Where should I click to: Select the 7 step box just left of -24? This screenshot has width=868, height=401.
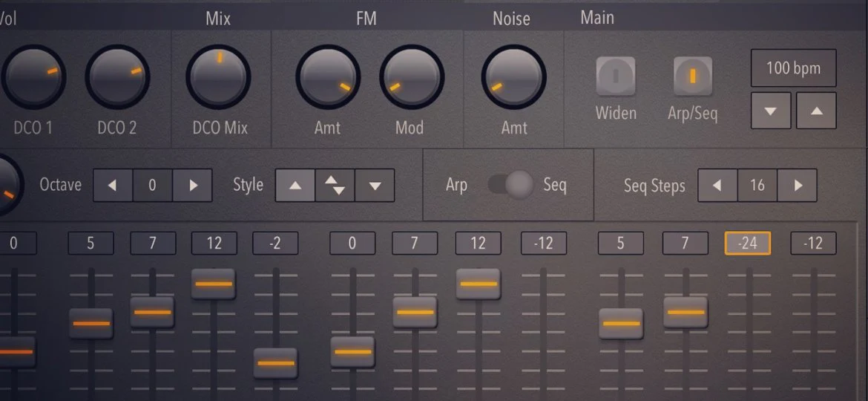point(685,243)
